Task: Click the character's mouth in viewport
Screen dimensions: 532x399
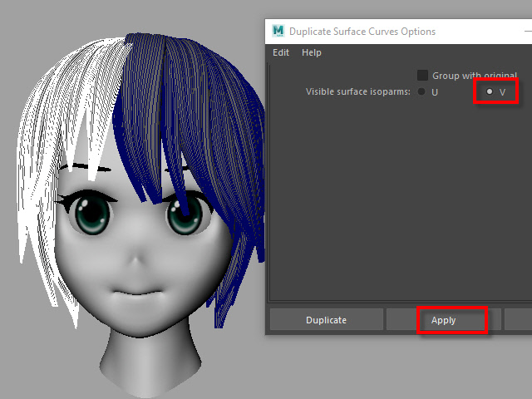Action: [137, 291]
